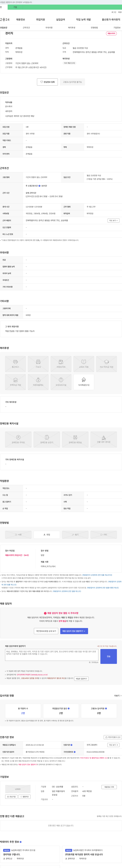Open the 채용정보 menu
Viewport: 122px width, 868px height.
21,20
